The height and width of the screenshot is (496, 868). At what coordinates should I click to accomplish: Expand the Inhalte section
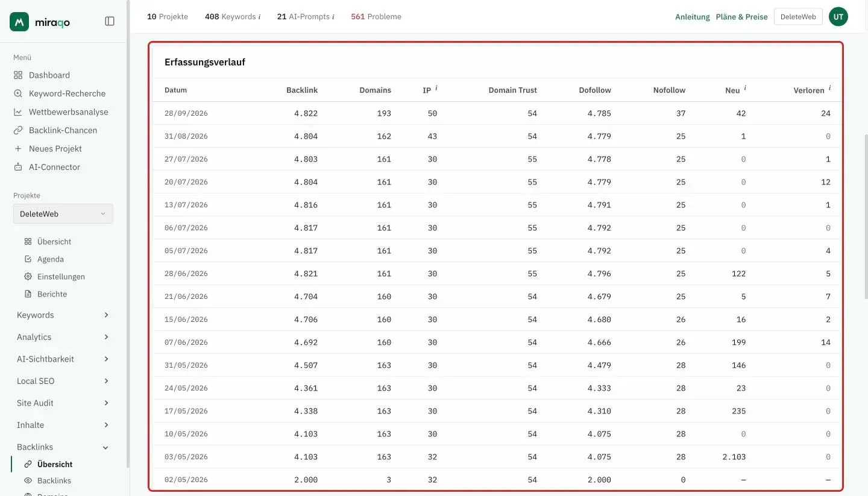coord(63,425)
